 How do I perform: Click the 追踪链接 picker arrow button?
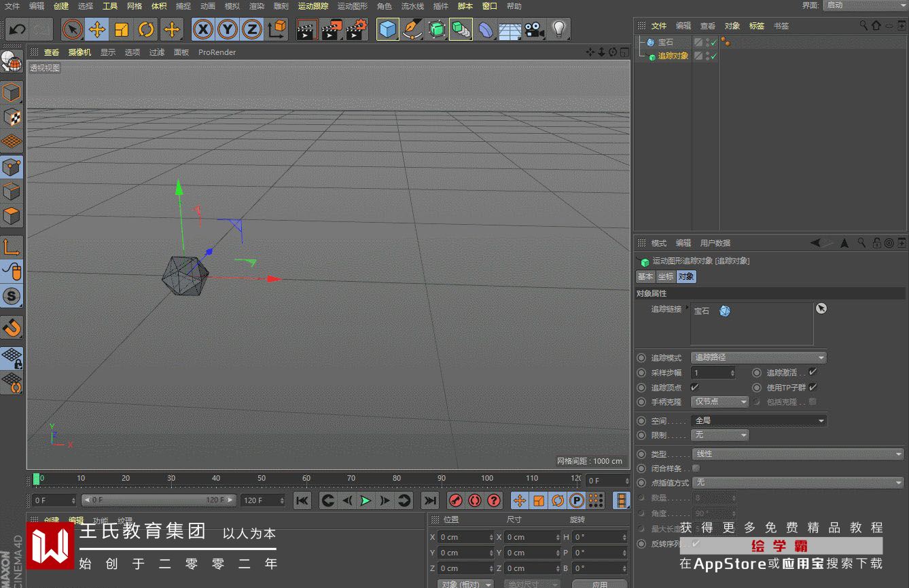(821, 308)
